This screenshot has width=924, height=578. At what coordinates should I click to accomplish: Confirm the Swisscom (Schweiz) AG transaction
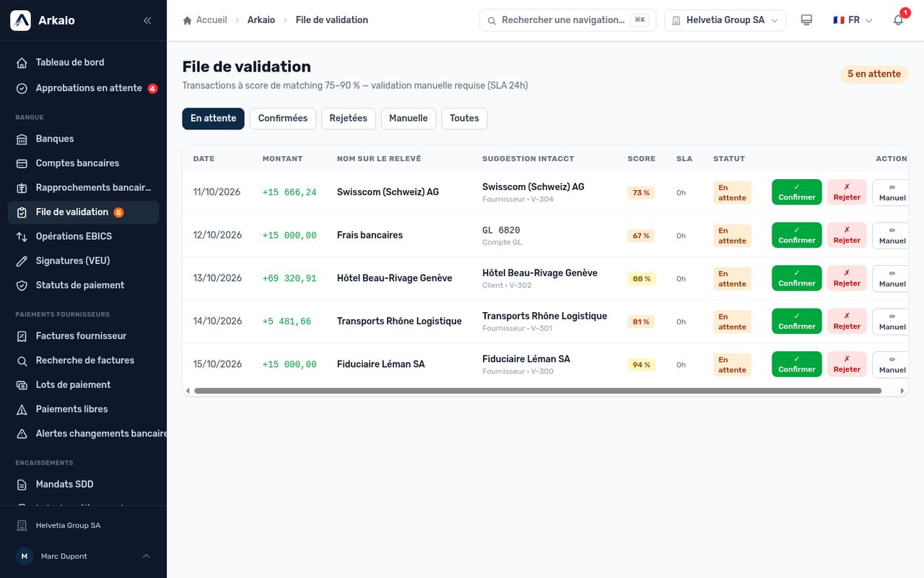click(x=797, y=192)
